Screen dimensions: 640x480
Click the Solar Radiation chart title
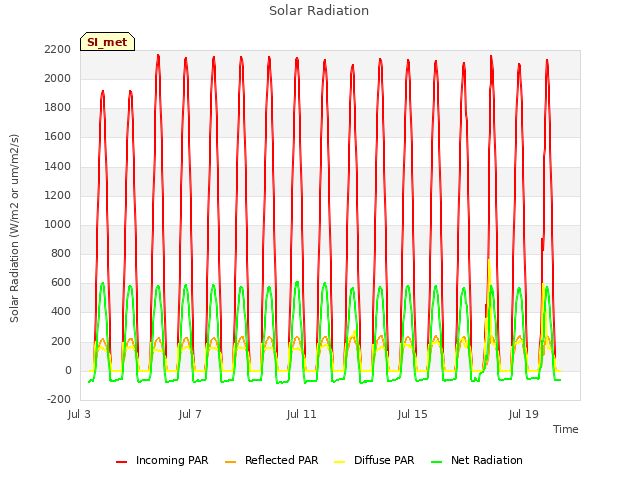coord(319,11)
